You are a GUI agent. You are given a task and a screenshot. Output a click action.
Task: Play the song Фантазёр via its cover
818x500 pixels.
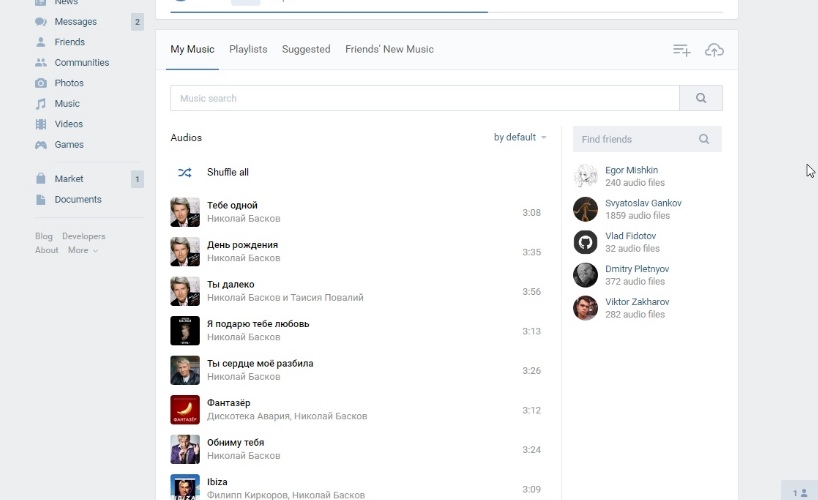point(185,410)
